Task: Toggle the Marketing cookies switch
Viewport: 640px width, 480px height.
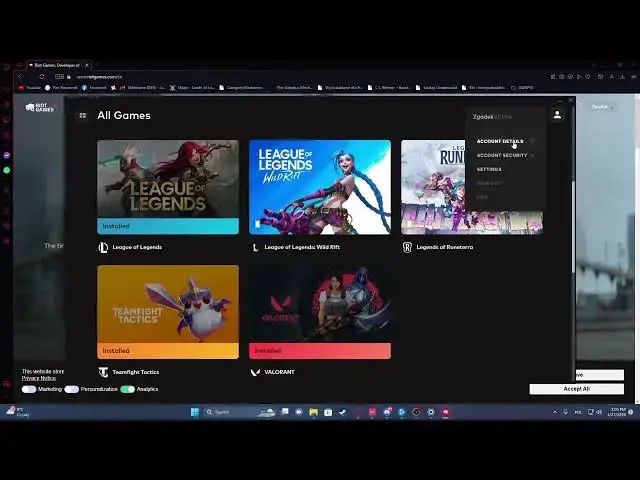Action: [29, 389]
